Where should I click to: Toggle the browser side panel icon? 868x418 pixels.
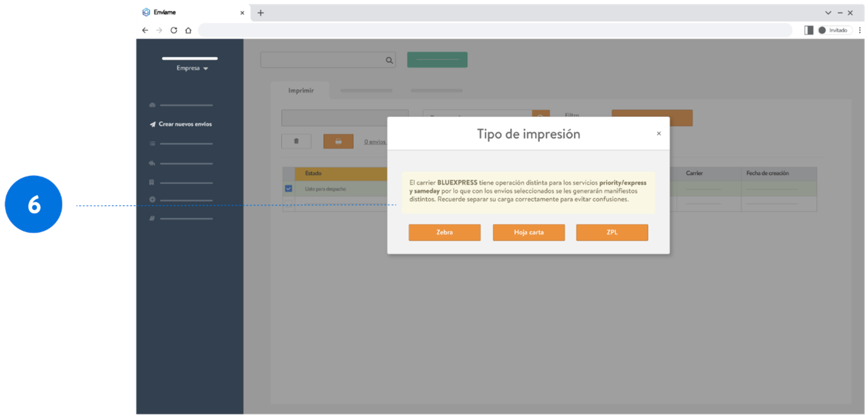(809, 31)
